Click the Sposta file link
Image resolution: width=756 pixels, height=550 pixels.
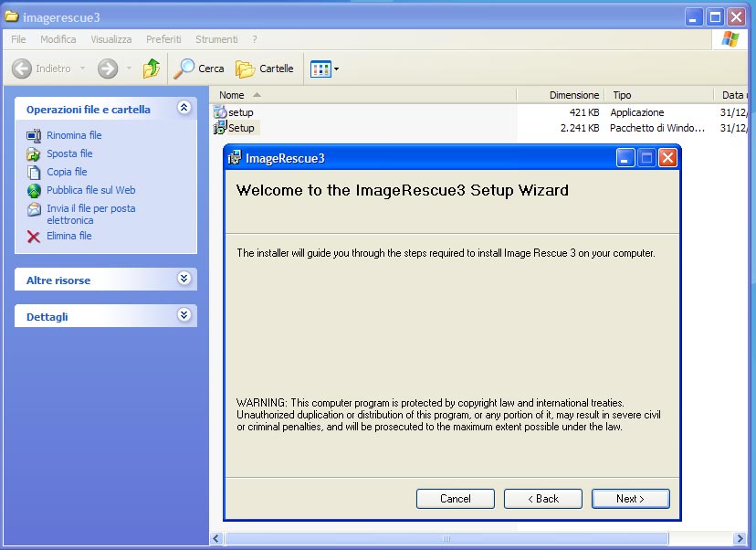[x=69, y=153]
